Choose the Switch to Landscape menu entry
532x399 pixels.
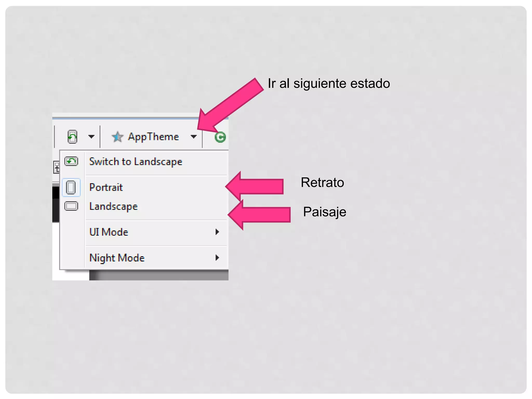click(x=136, y=162)
